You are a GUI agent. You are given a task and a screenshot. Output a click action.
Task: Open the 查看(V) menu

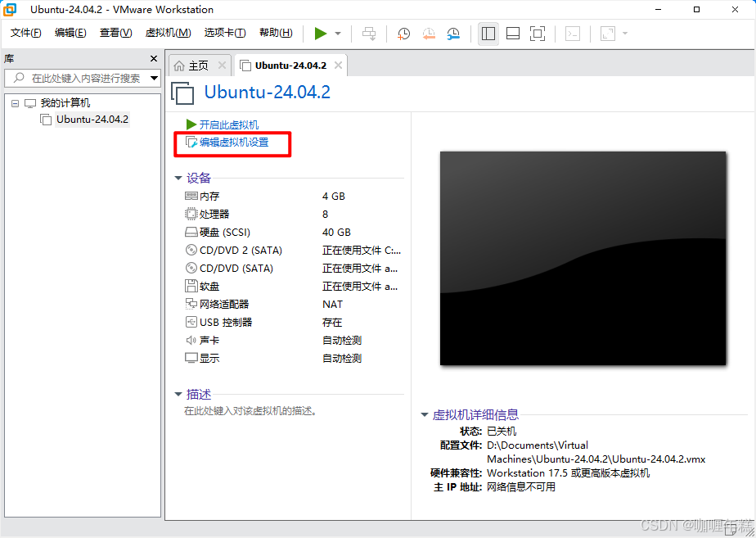(x=115, y=33)
